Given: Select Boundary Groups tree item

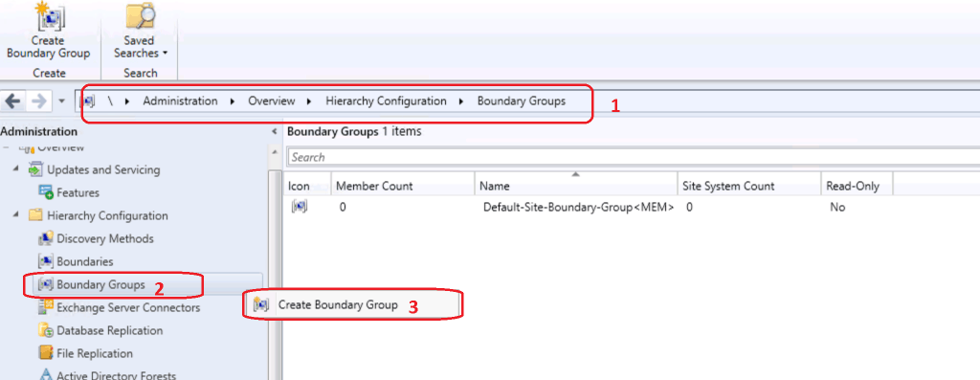Looking at the screenshot, I should (100, 285).
